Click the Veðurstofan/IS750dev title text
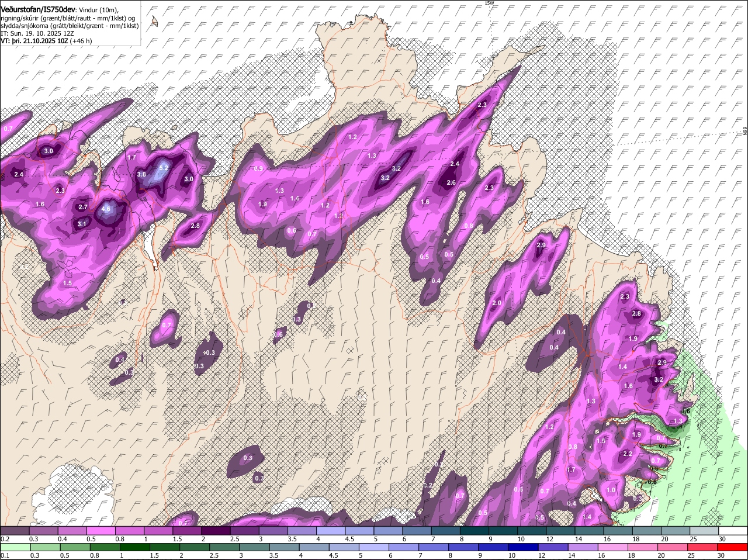This screenshot has width=748, height=560. 38,9
